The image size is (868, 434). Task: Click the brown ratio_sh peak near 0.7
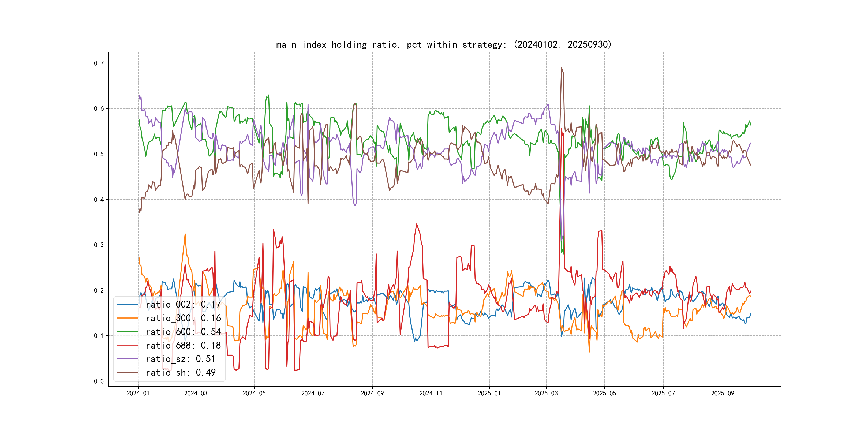pos(561,68)
